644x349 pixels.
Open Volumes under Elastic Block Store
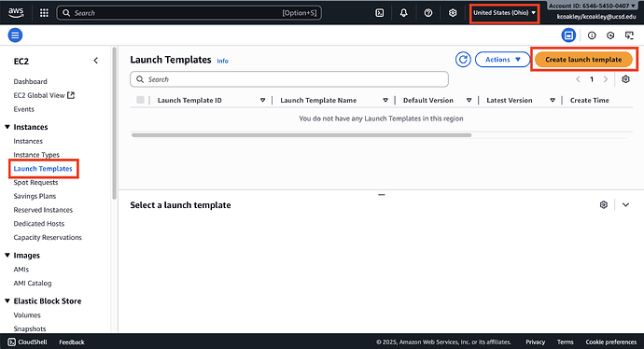(x=27, y=314)
